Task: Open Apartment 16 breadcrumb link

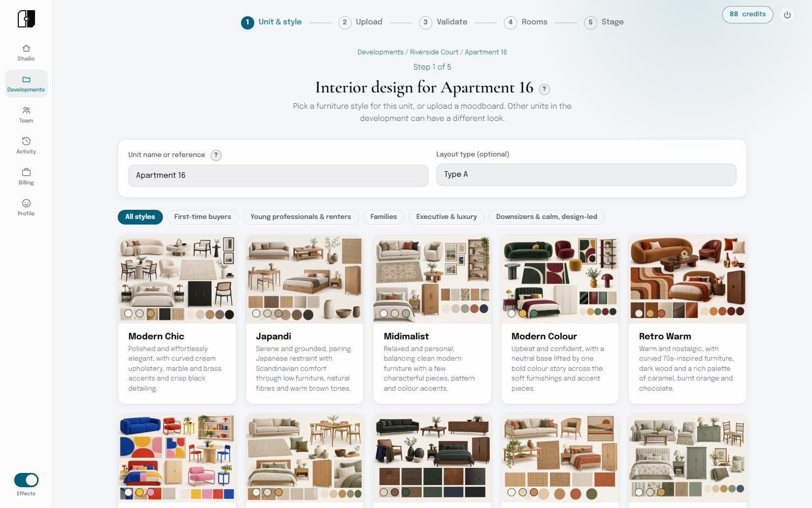Action: point(486,52)
